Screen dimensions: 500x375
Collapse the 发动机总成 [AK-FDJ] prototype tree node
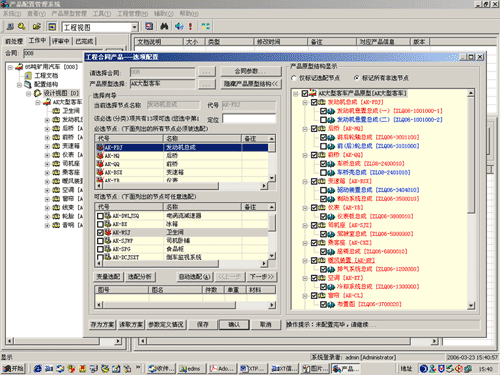tap(305, 102)
